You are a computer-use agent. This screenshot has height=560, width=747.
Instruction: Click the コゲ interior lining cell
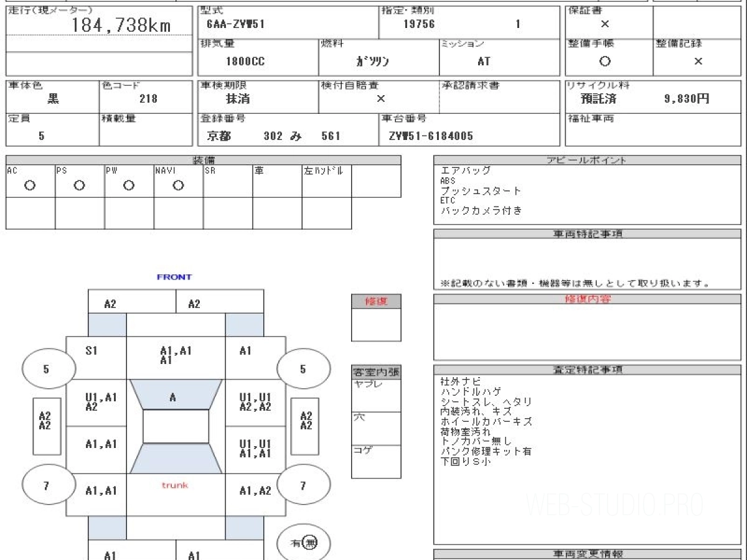point(375,461)
